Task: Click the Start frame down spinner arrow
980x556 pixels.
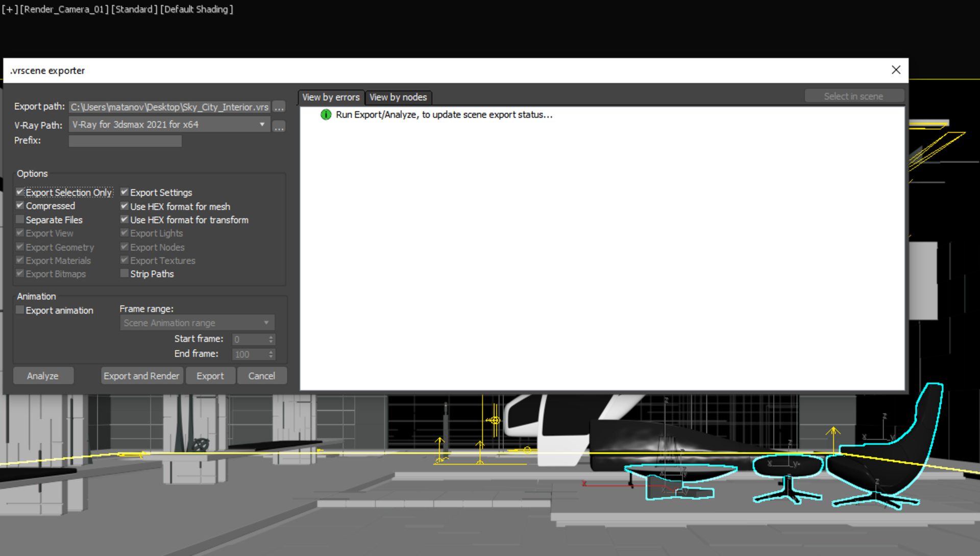Action: click(x=271, y=341)
